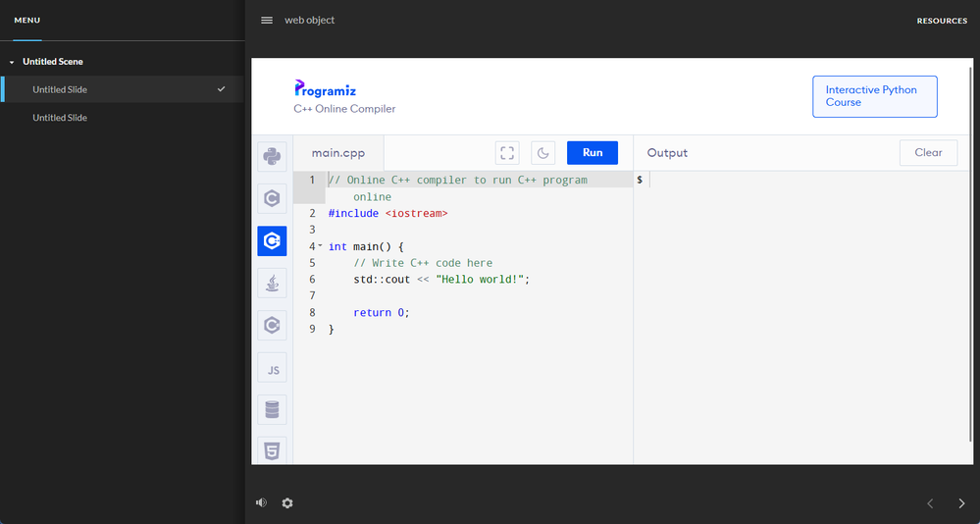This screenshot has height=524, width=980.
Task: Open the Interactive Python Course link
Action: coord(874,96)
